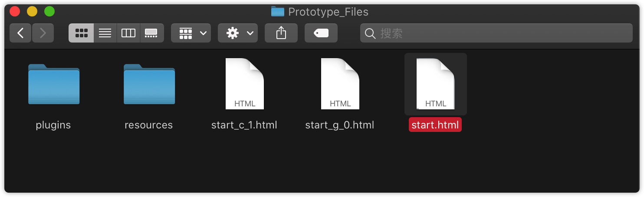Click the highlighted start.html filename label
Image resolution: width=644 pixels, height=197 pixels.
(435, 125)
